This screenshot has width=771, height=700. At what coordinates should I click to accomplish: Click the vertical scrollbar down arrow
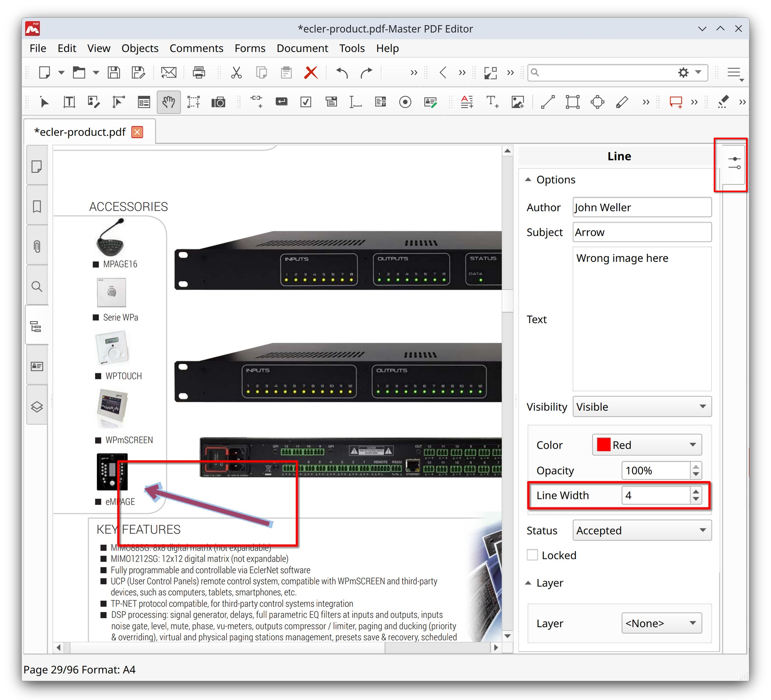click(x=507, y=636)
